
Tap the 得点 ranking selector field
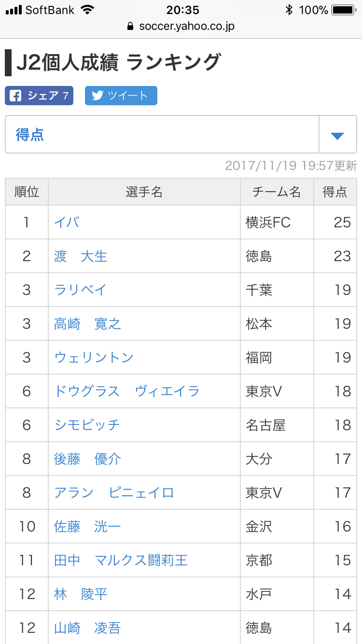click(162, 135)
